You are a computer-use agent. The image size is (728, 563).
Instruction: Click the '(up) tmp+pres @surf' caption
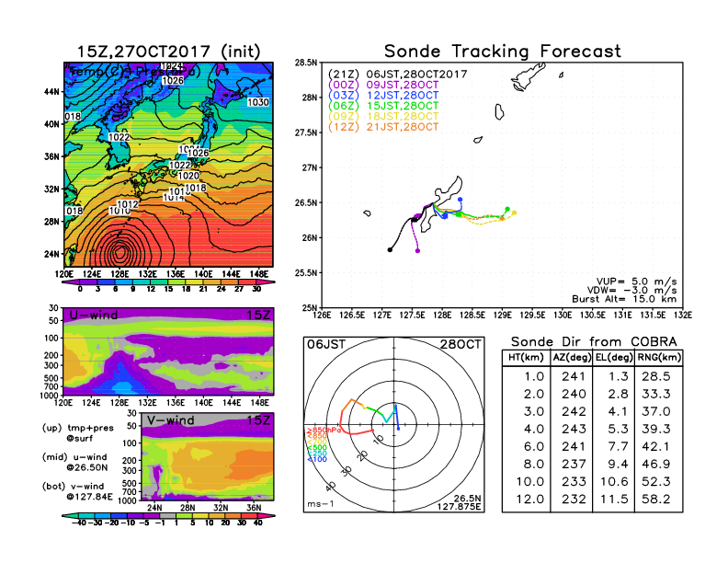click(x=77, y=433)
